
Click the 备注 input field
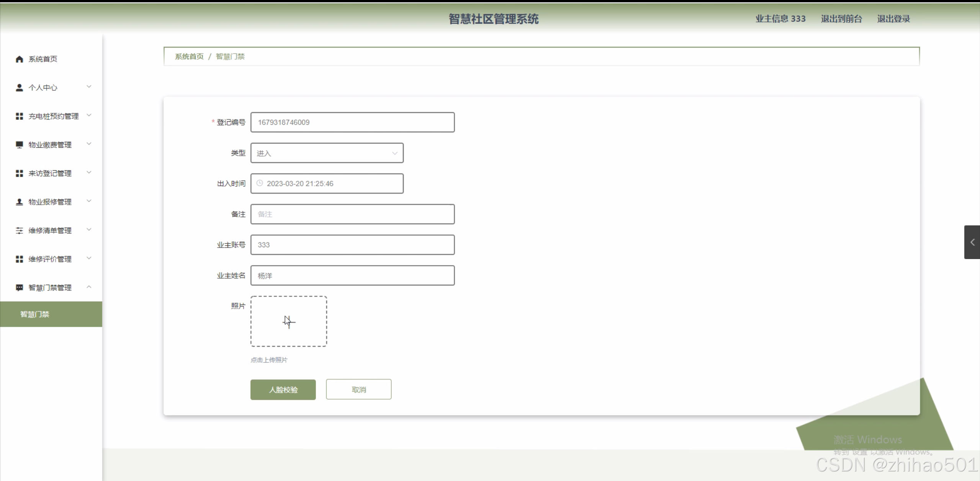click(352, 214)
